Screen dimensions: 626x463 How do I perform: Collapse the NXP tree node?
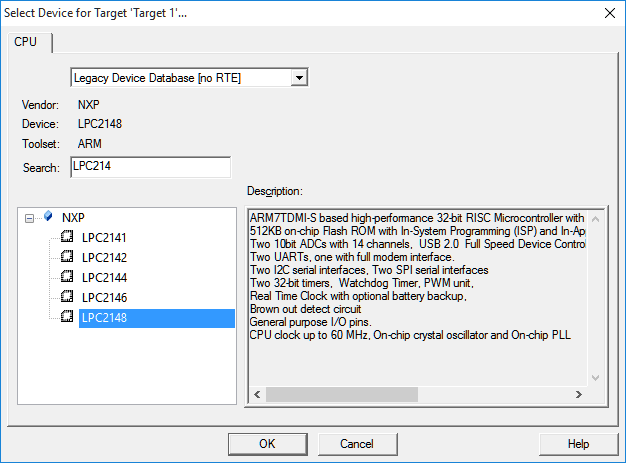(x=29, y=218)
